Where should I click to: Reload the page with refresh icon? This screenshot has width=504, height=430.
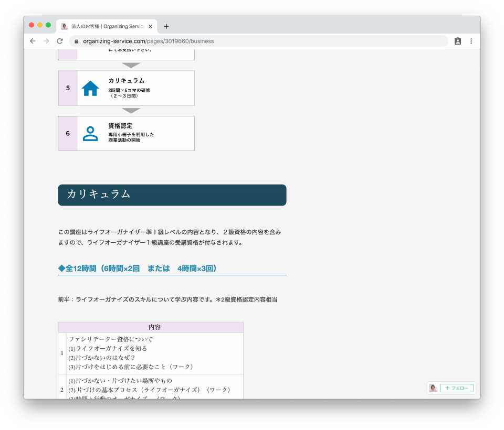click(x=60, y=41)
